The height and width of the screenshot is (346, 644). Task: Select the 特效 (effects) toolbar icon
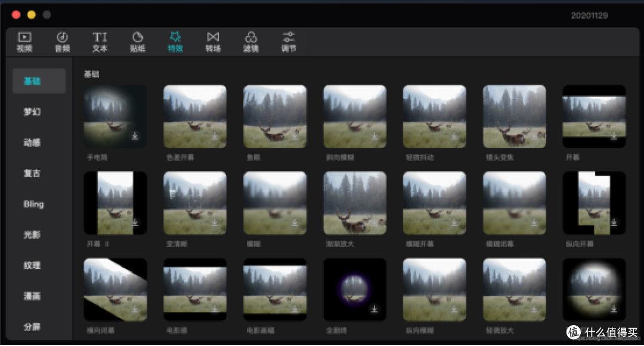[x=175, y=42]
